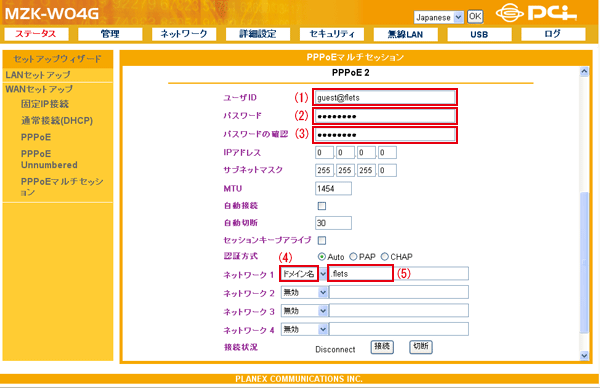600x388 pixels.
Task: Select the CHAP authentication radio button
Action: pos(385,256)
